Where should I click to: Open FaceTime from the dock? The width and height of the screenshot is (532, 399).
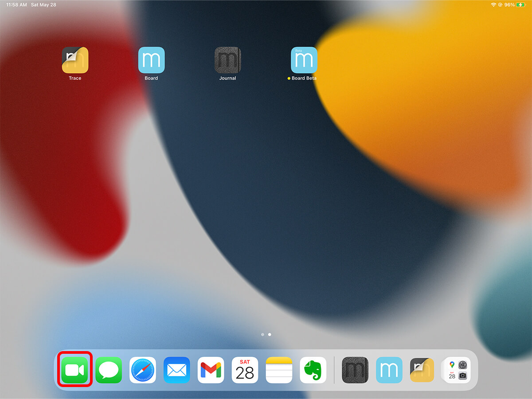pyautogui.click(x=74, y=370)
